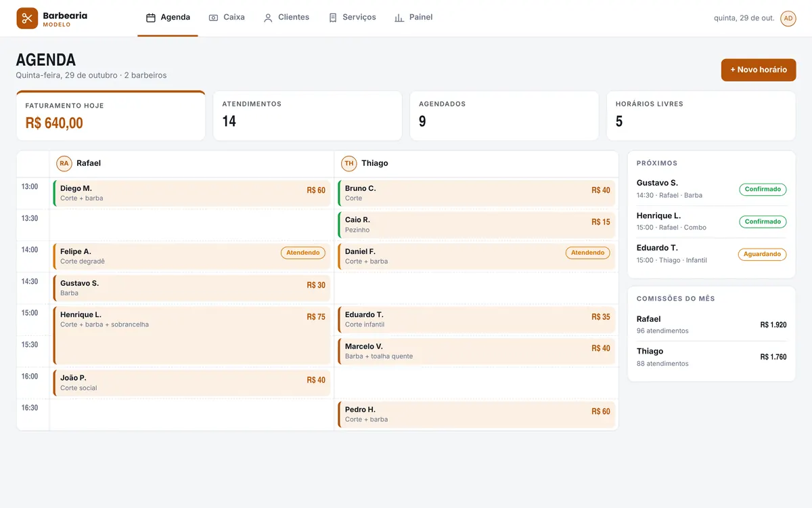Image resolution: width=812 pixels, height=508 pixels.
Task: Click Thiago's TH avatar in schedule header
Action: 349,163
